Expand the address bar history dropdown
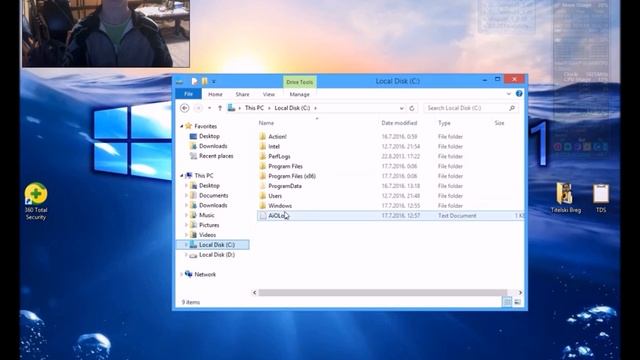Screen dimensions: 640x360 point(402,108)
